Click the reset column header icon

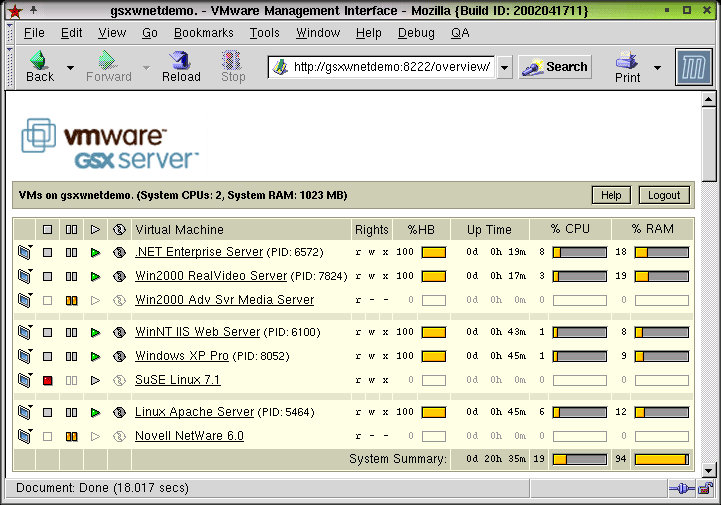tap(119, 230)
